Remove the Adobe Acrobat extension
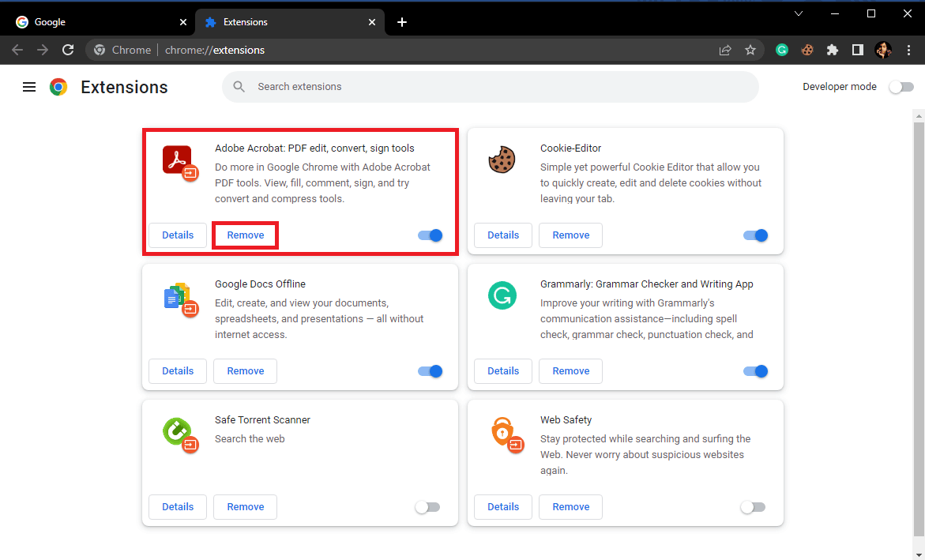This screenshot has height=560, width=925. [246, 235]
